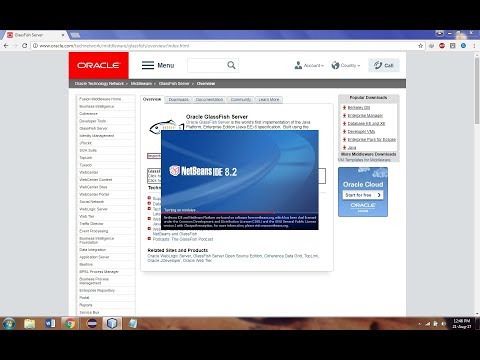Viewport: 480px width, 360px height.
Task: Open Word from the taskbar
Action: [50, 323]
